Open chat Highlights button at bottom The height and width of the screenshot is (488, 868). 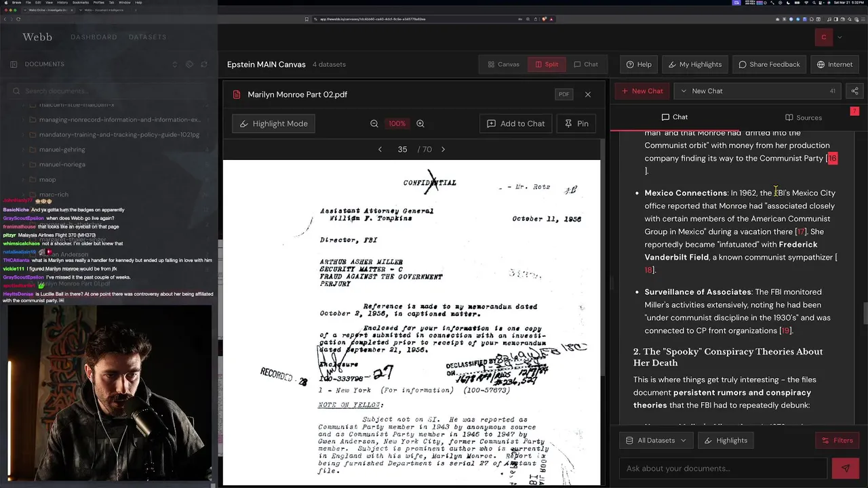point(726,441)
